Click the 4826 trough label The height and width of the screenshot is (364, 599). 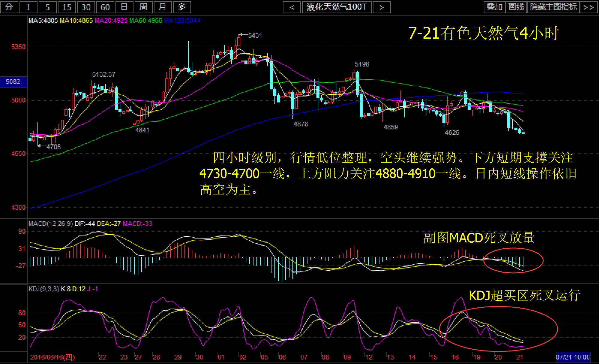point(452,133)
